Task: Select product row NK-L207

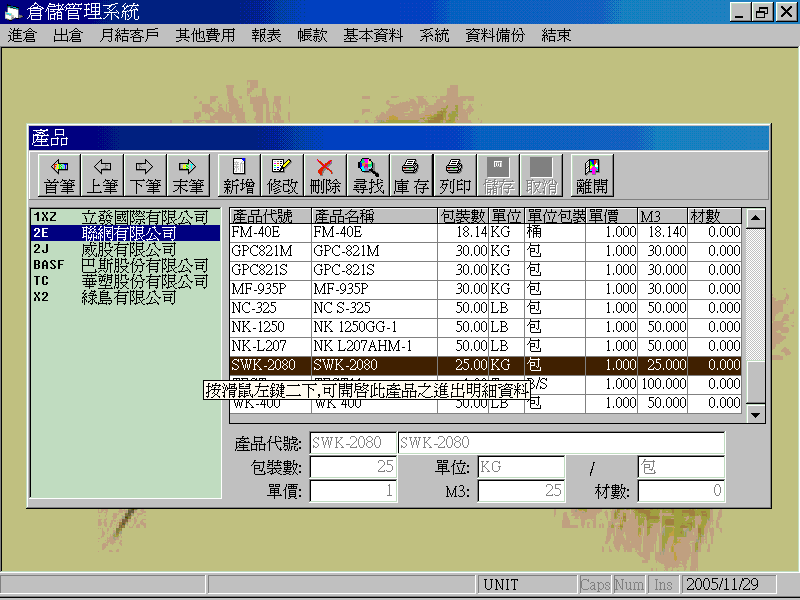Action: pyautogui.click(x=485, y=346)
